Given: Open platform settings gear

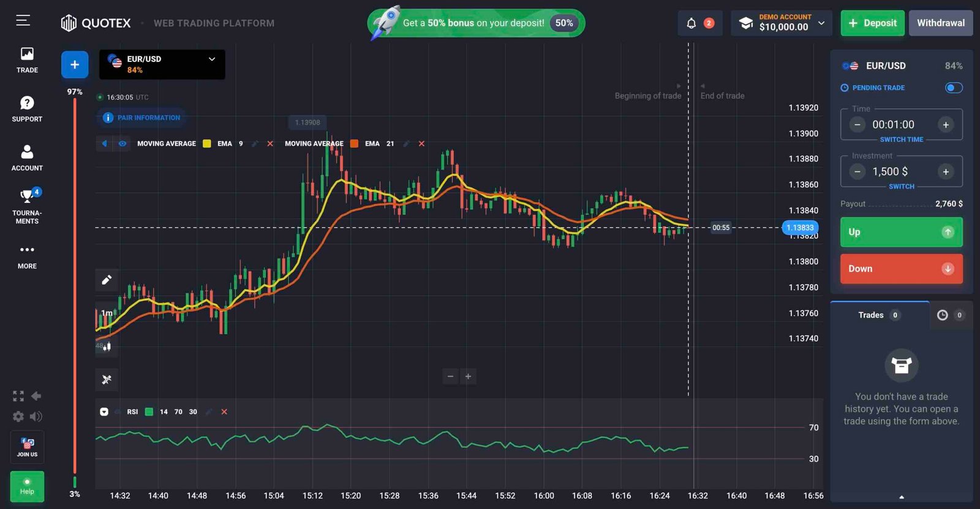Looking at the screenshot, I should click(x=18, y=417).
